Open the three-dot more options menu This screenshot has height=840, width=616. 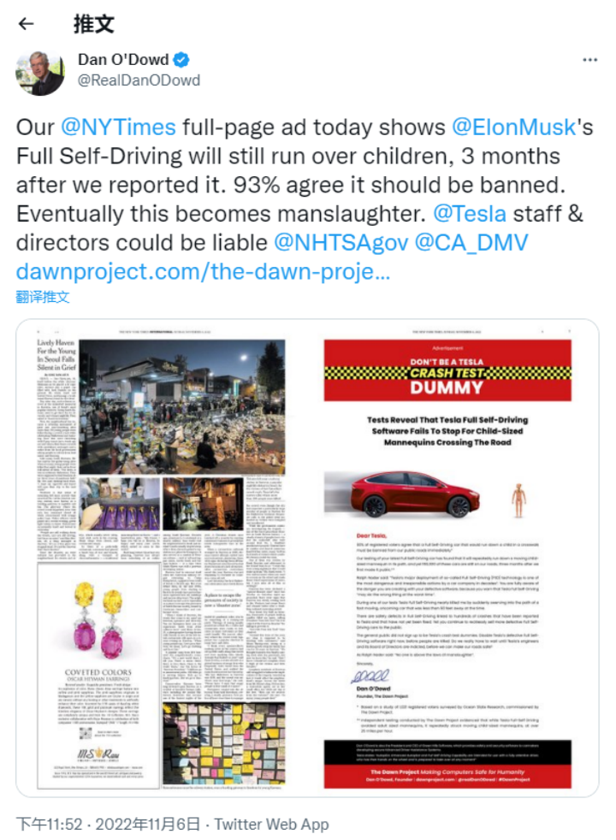(x=589, y=60)
